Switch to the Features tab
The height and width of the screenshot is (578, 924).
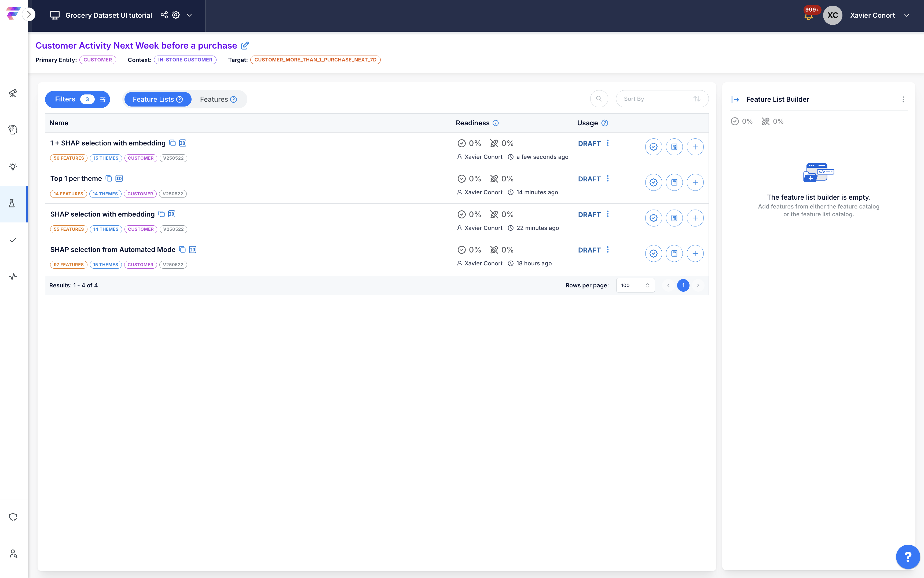click(x=218, y=99)
